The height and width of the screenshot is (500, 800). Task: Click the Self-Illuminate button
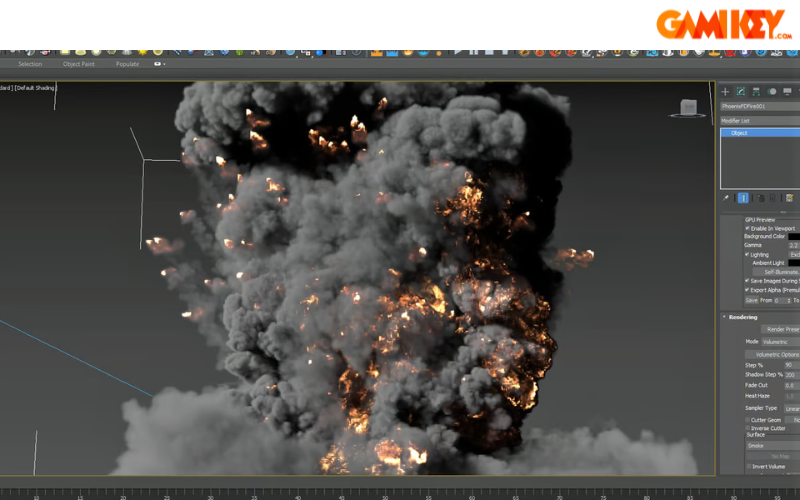click(x=777, y=272)
